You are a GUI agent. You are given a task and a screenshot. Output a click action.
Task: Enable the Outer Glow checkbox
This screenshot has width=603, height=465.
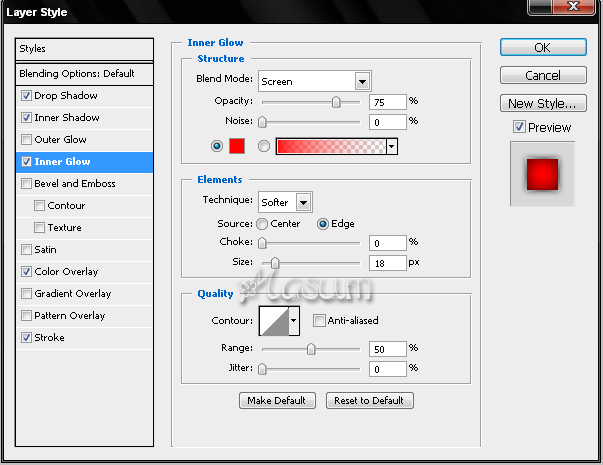(26, 139)
